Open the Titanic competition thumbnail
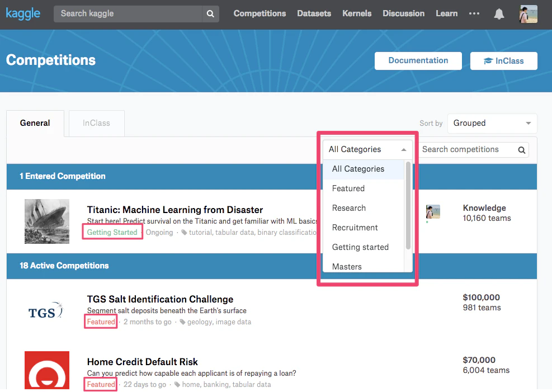 (47, 221)
